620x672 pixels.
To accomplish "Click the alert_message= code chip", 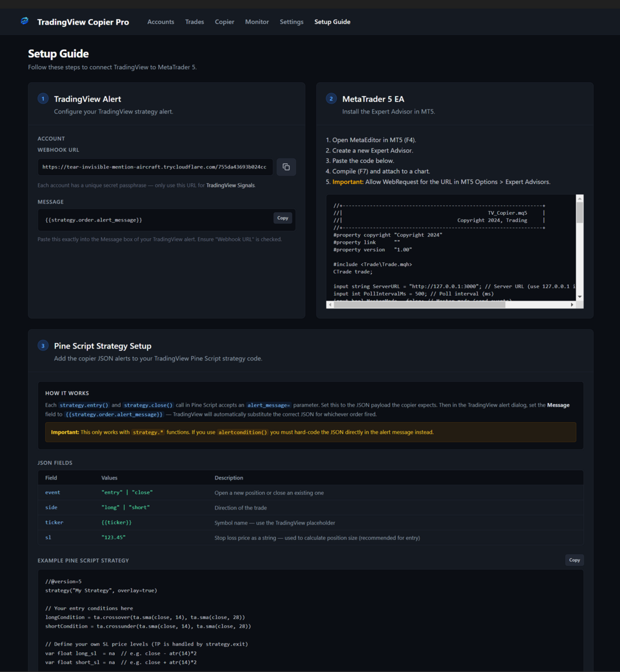I will click(268, 405).
